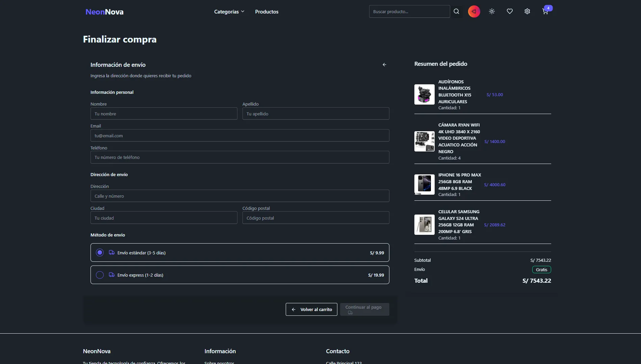Click the iPhone 16 Pro Max thumbnail

pyautogui.click(x=425, y=185)
